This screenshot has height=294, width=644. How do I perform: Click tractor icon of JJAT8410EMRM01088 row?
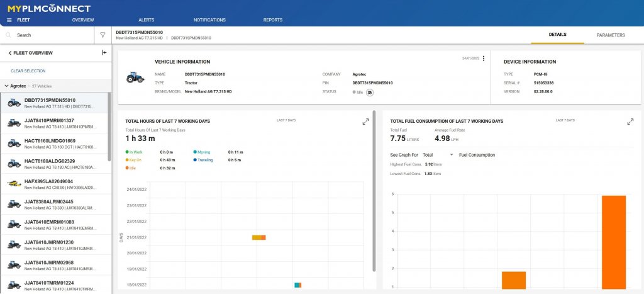click(14, 225)
